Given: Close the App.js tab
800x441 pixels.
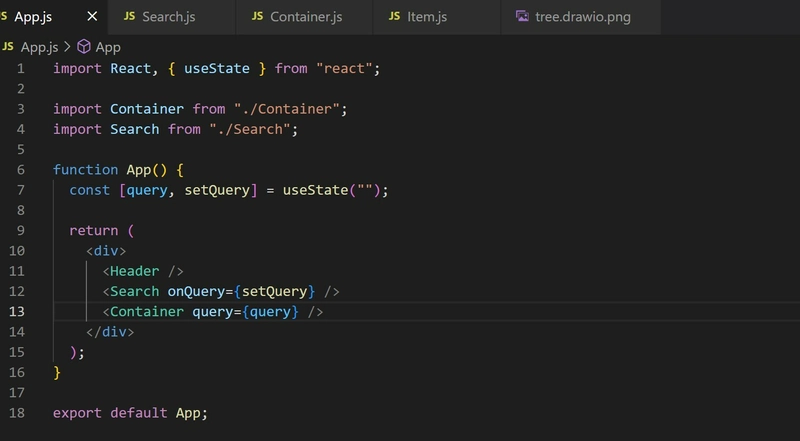Looking at the screenshot, I should tap(92, 16).
